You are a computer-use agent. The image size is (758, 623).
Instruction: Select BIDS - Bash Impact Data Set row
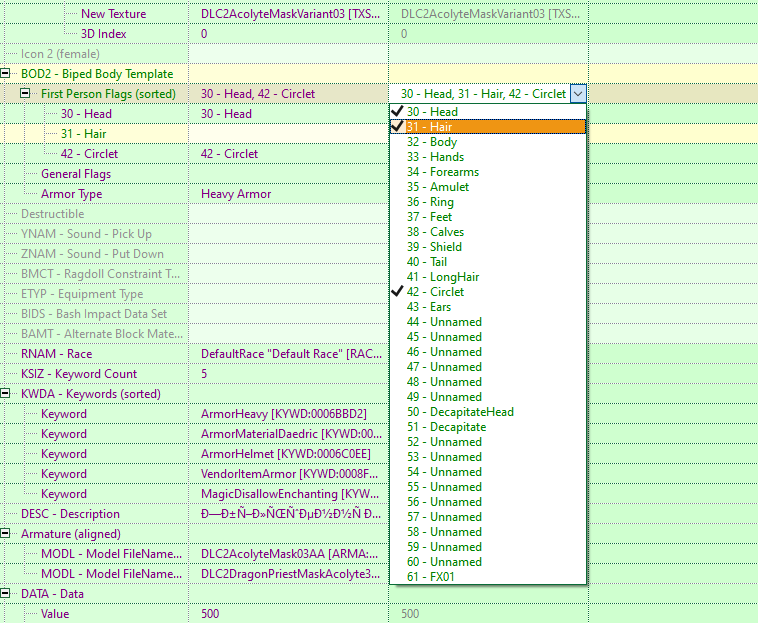(94, 314)
